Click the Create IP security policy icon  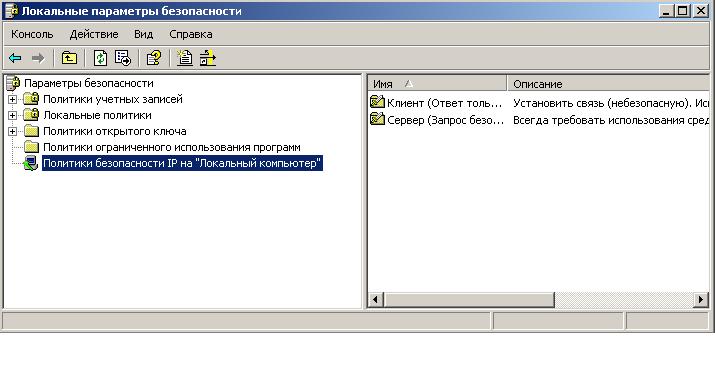[x=184, y=58]
